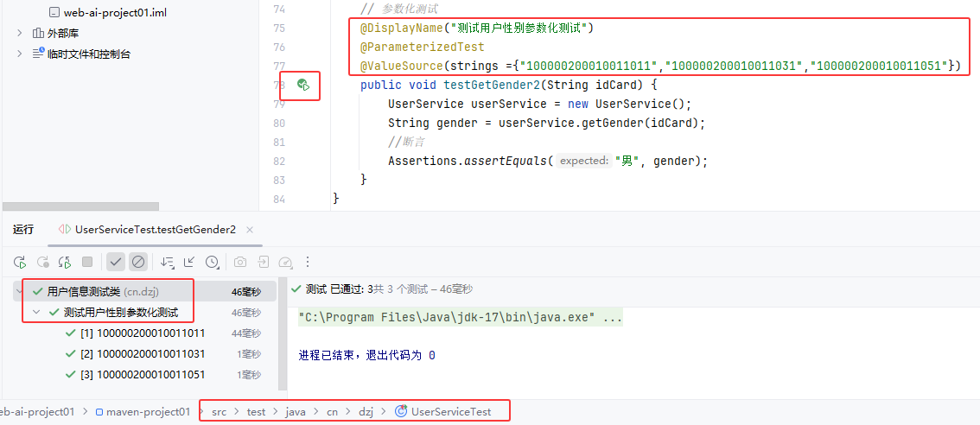Click the run test gutter icon
The image size is (980, 425).
pos(302,85)
